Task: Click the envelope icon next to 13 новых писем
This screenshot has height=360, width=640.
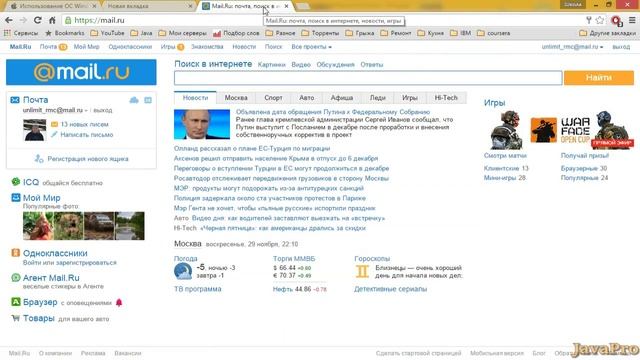Action: pyautogui.click(x=54, y=124)
